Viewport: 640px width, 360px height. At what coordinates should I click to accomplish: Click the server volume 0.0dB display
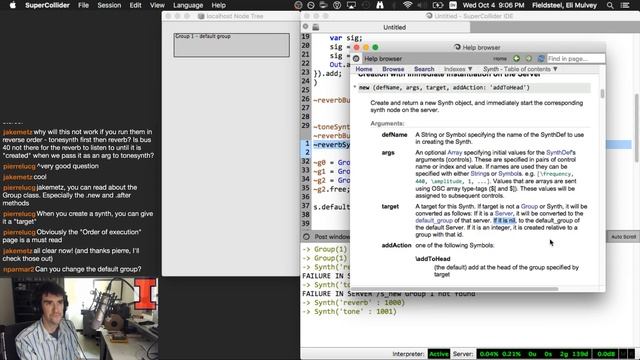(x=605, y=354)
